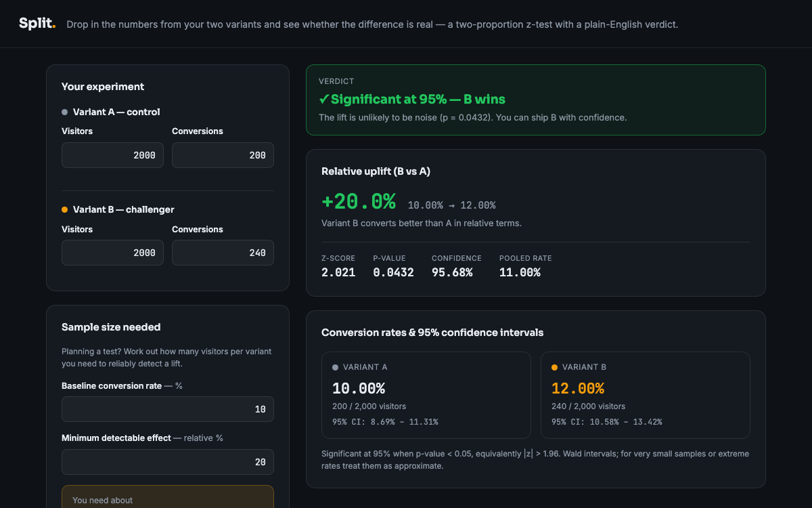The height and width of the screenshot is (508, 812).
Task: Click the '10.00% → 12.00%' rate change text
Action: (451, 205)
